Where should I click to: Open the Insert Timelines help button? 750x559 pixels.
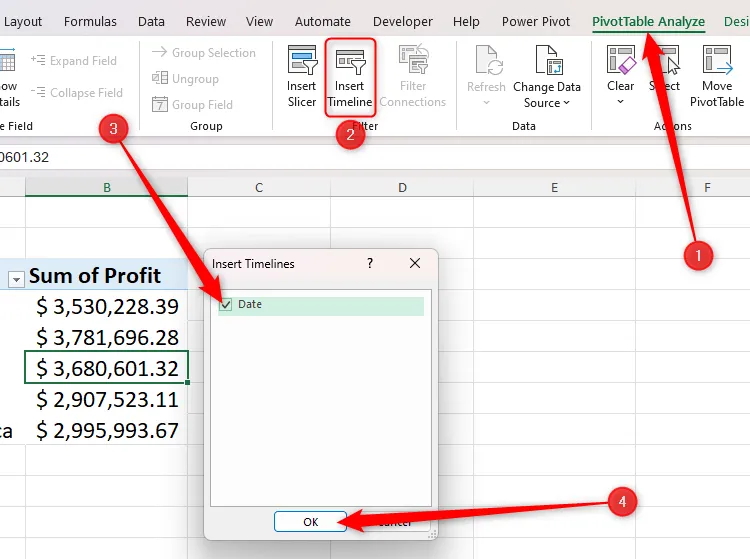370,263
